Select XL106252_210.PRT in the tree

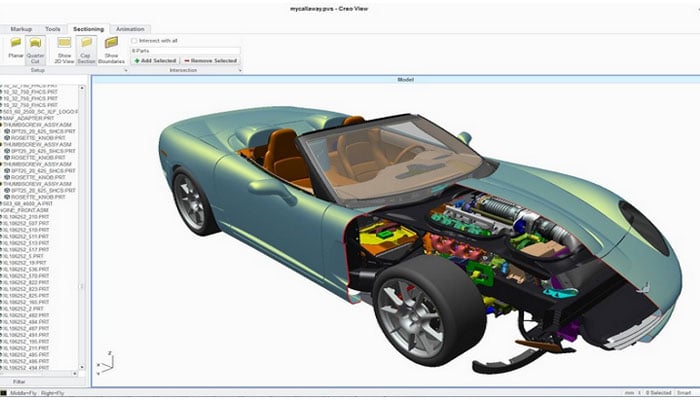click(x=26, y=217)
